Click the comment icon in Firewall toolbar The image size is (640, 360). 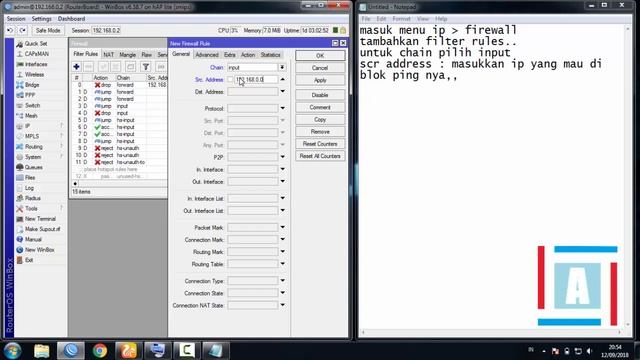tap(130, 67)
